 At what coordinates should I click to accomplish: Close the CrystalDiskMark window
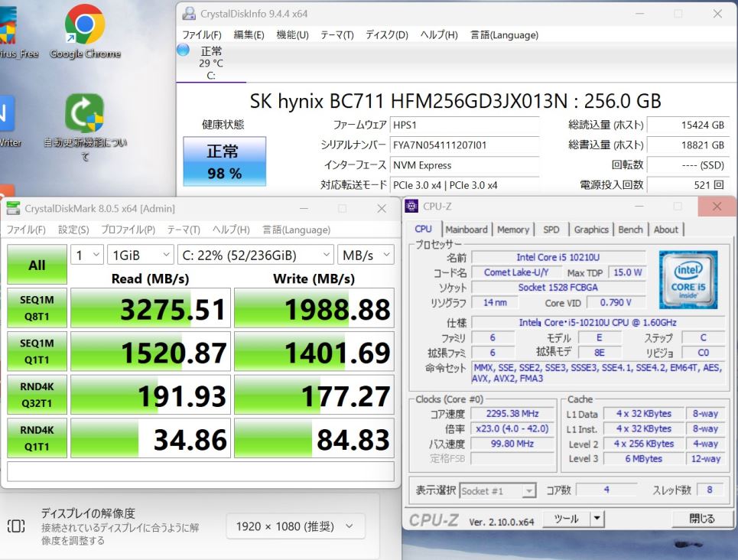point(382,208)
